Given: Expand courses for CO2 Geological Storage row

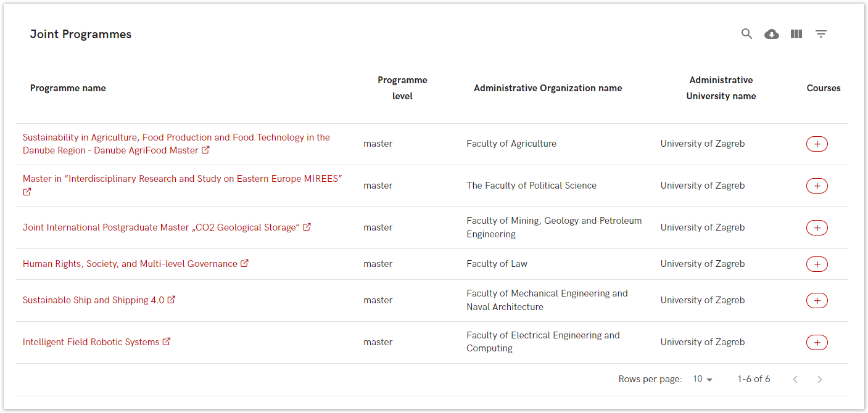Looking at the screenshot, I should 817,228.
